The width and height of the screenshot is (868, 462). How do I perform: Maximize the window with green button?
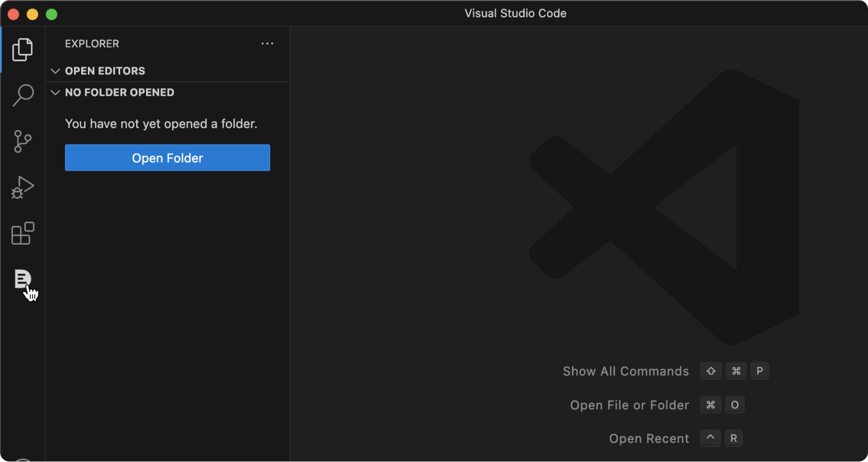coord(51,14)
